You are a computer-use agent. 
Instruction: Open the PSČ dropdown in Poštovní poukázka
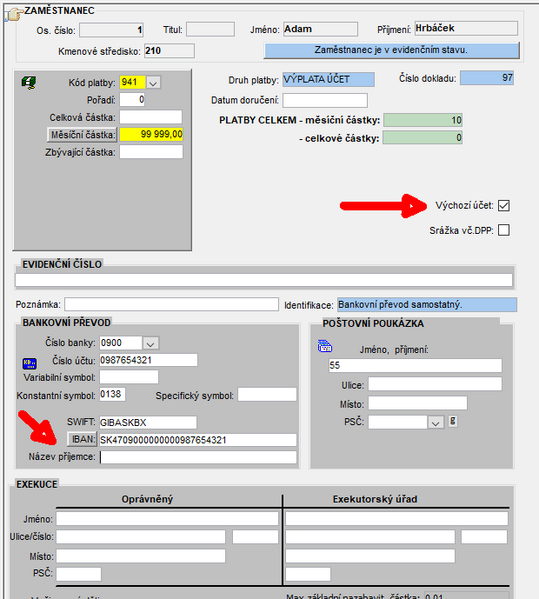tap(435, 422)
